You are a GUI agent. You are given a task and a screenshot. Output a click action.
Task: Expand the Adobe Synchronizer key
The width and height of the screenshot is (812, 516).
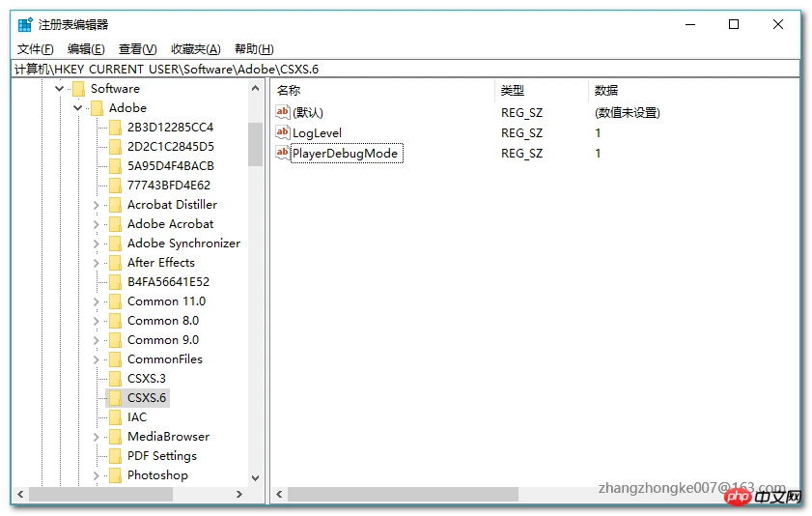(96, 244)
